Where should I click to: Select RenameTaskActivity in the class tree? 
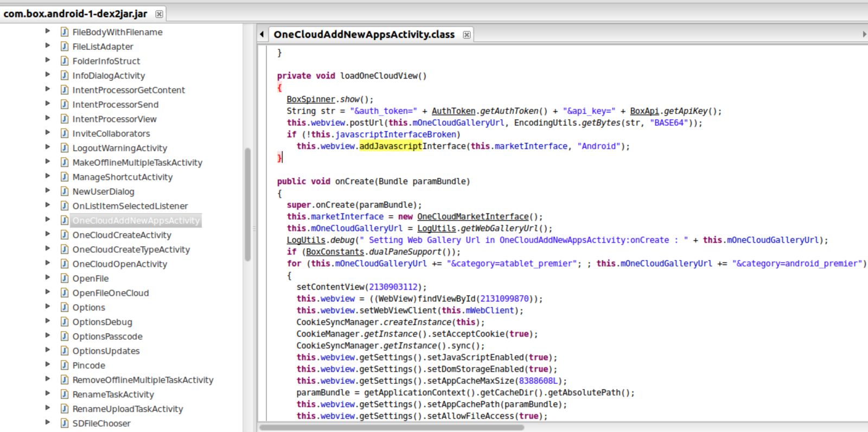pos(113,395)
